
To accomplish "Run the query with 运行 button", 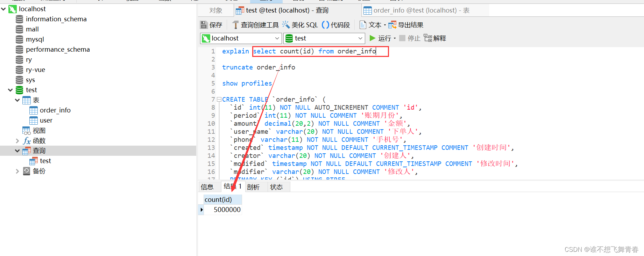I will [380, 38].
